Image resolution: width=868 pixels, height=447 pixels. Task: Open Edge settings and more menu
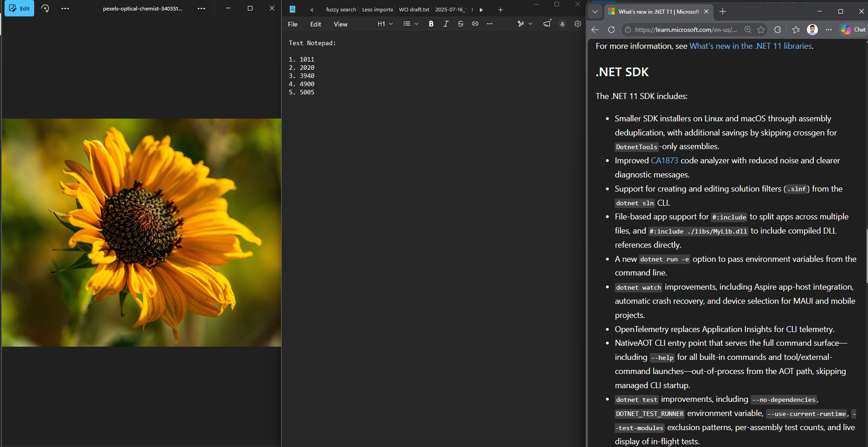point(829,30)
